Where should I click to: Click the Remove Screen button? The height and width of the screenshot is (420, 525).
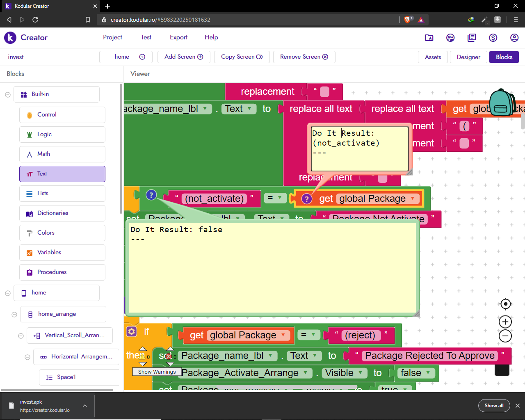tap(304, 57)
